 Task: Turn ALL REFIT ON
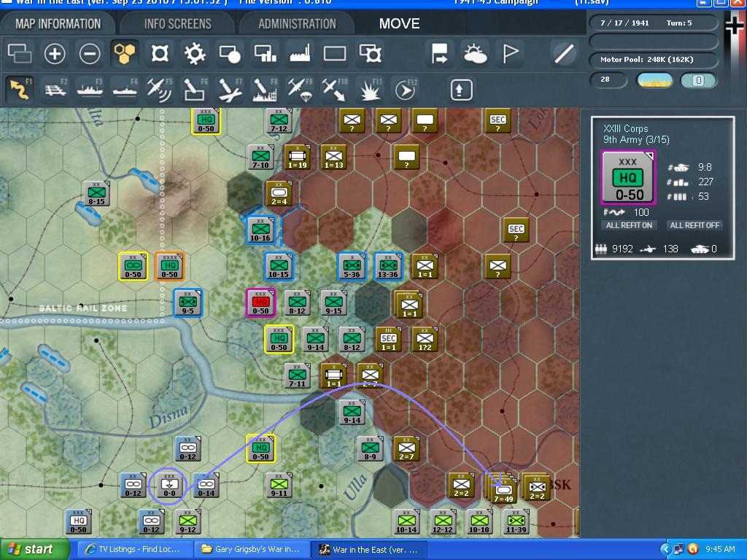tap(629, 225)
